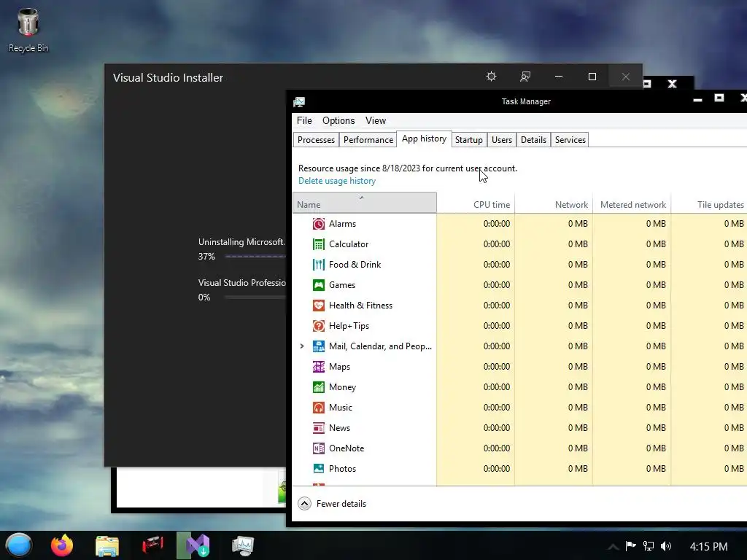747x560 pixels.
Task: Select the Photos app icon
Action: [318, 469]
